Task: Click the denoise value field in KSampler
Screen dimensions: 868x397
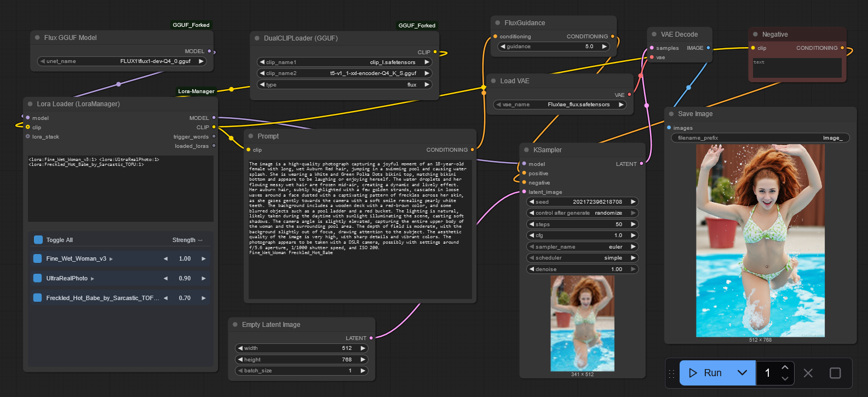Action: pyautogui.click(x=582, y=269)
